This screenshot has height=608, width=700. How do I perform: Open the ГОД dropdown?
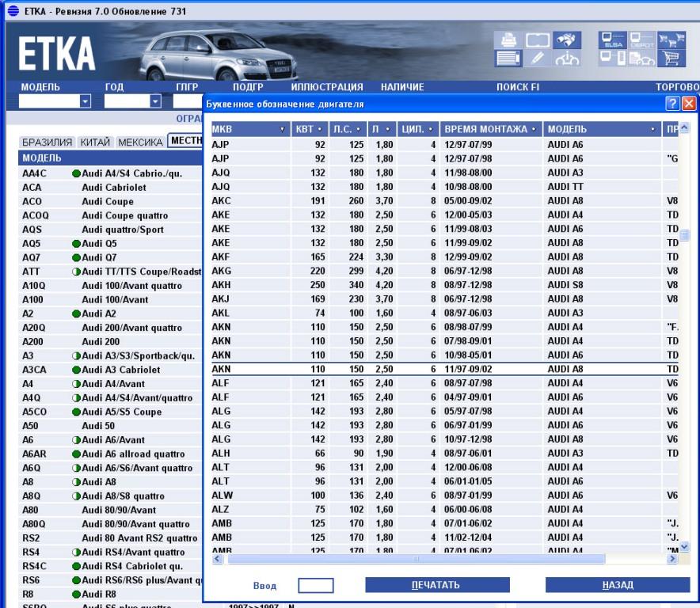click(x=155, y=101)
